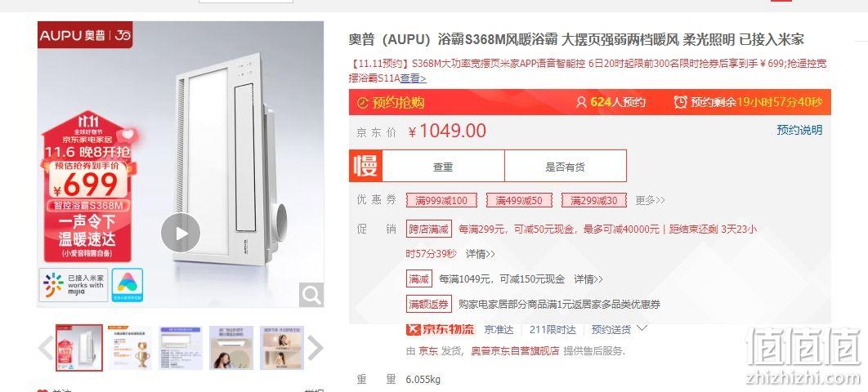Click the Xiao Ai speaker badge icon
The width and height of the screenshot is (868, 392).
coord(128,285)
